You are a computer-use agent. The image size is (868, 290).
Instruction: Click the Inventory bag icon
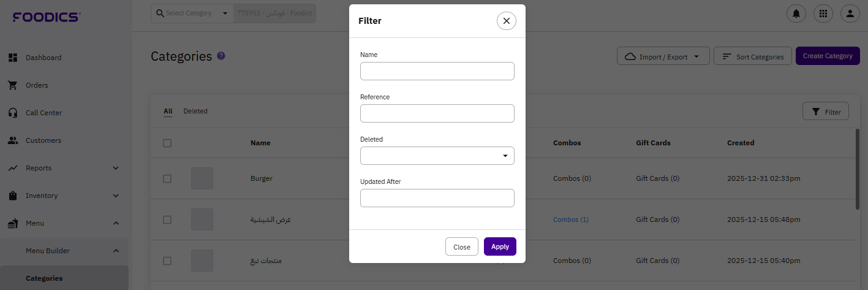[x=12, y=196]
